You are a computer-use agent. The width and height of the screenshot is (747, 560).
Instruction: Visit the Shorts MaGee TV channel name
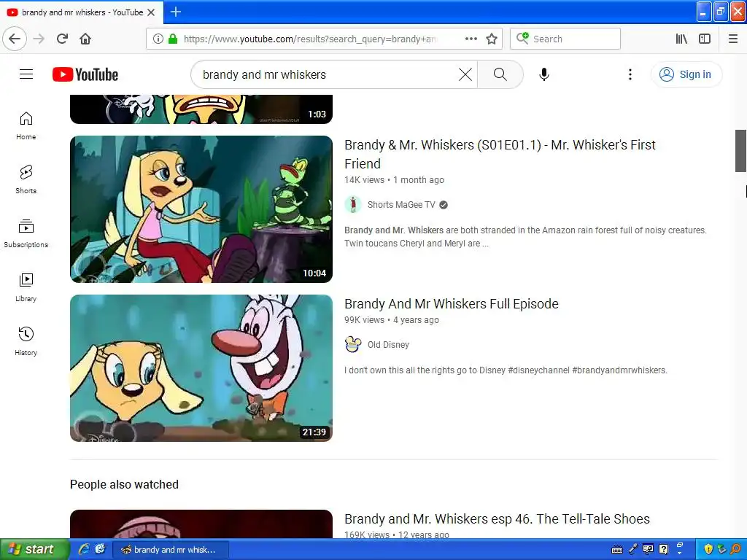tap(401, 205)
